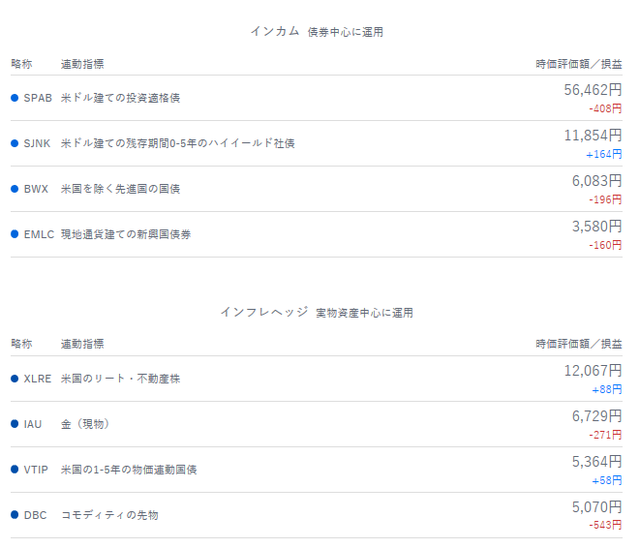Click the IAU gold (現物) description
Screen dimensions: 640x548
(x=85, y=424)
